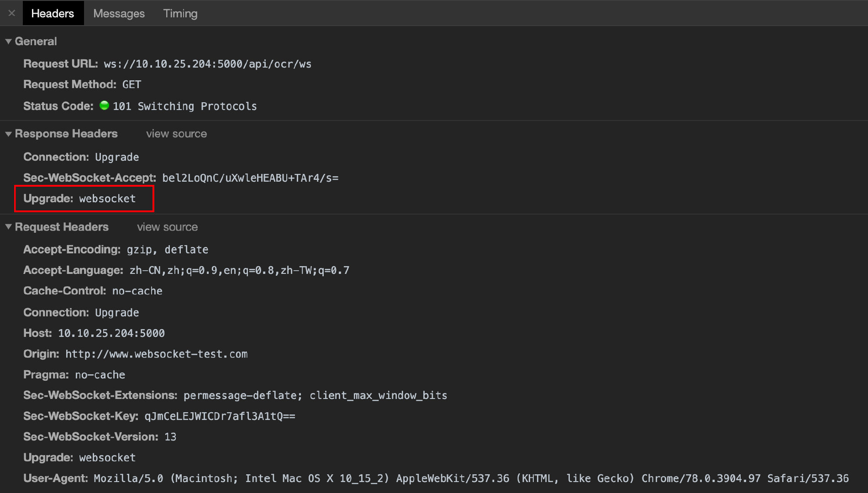Click the Accept-Language header value

point(239,270)
